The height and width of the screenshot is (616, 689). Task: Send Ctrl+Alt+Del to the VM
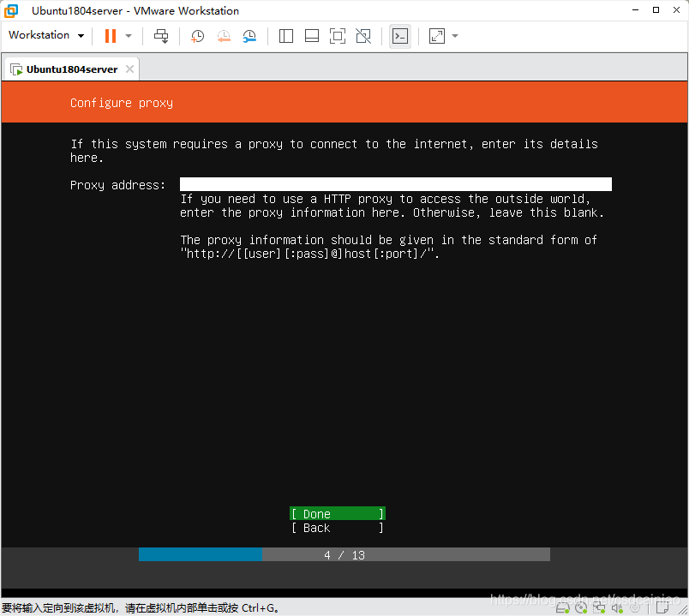(x=161, y=36)
